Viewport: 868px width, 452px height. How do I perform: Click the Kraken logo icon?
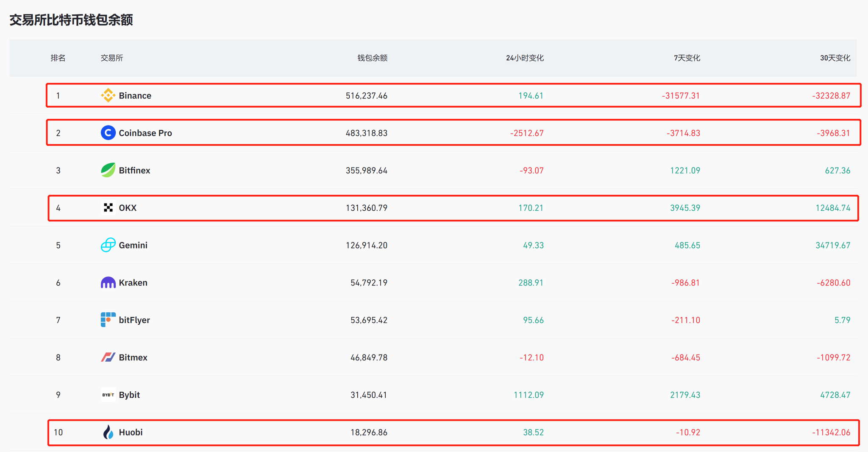pyautogui.click(x=108, y=282)
